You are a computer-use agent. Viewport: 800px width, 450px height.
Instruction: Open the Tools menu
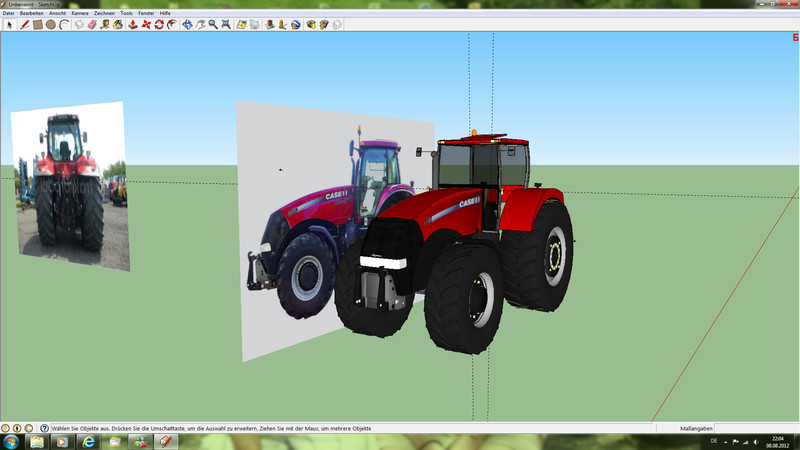pyautogui.click(x=126, y=13)
